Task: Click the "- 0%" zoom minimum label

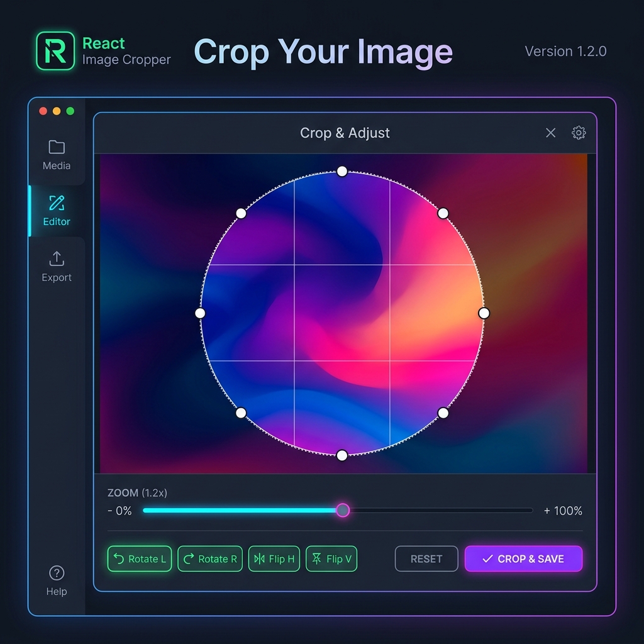Action: click(x=119, y=511)
